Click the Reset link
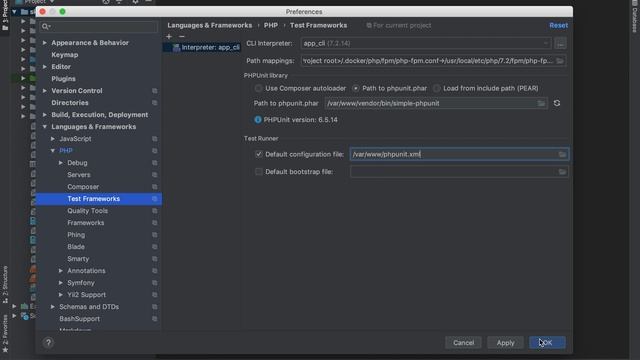 [x=558, y=25]
